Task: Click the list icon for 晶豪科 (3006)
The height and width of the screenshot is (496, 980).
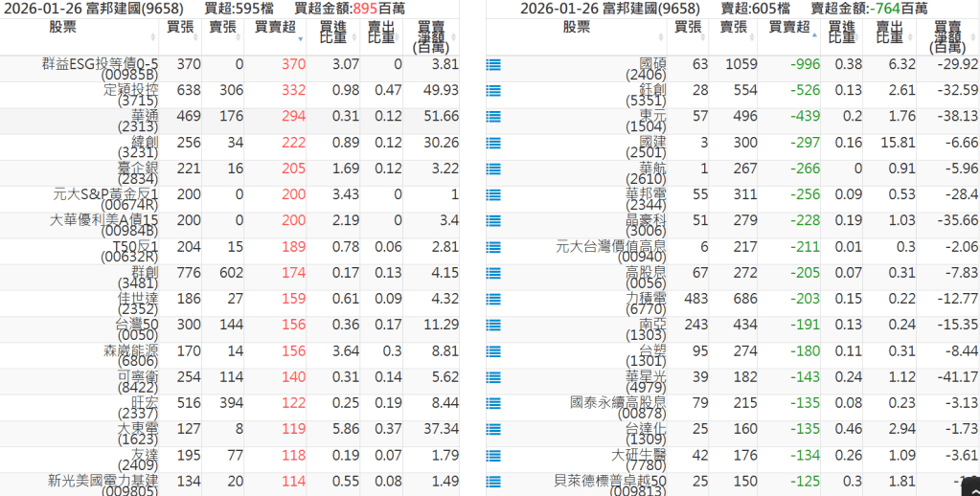Action: point(493,221)
